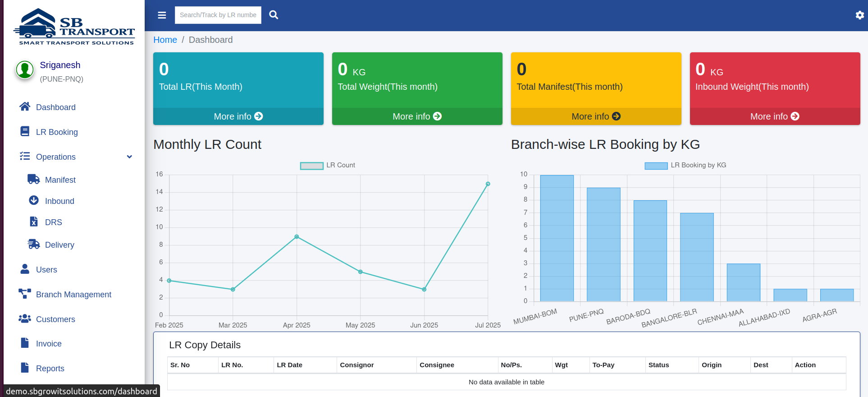Click the Dashboard home icon
This screenshot has height=397, width=868.
click(x=25, y=106)
